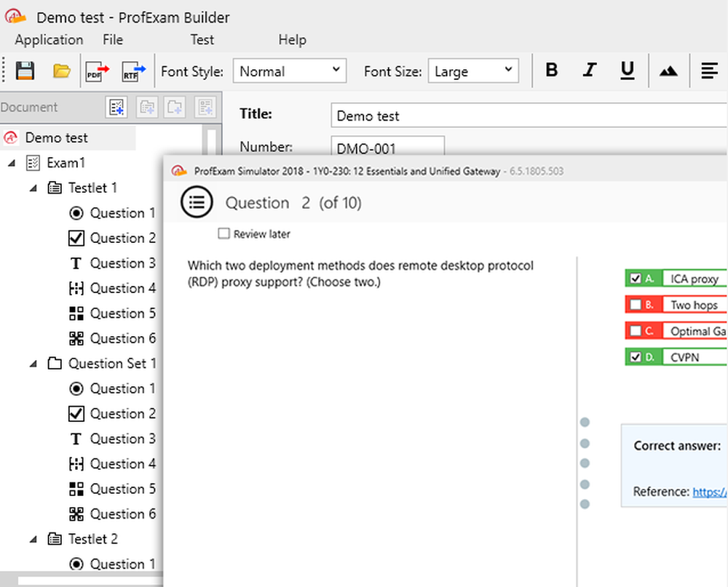Collapse the Testlet 2 tree node
The image size is (728, 587).
33,539
